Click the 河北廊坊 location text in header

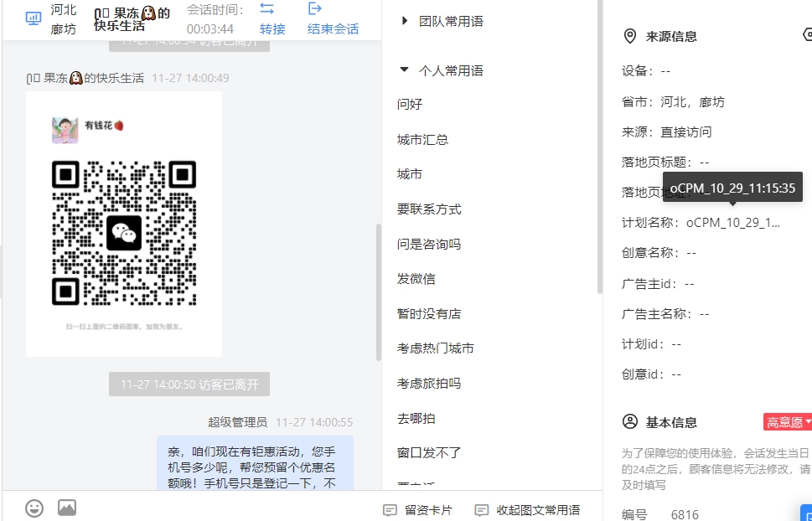coord(63,19)
